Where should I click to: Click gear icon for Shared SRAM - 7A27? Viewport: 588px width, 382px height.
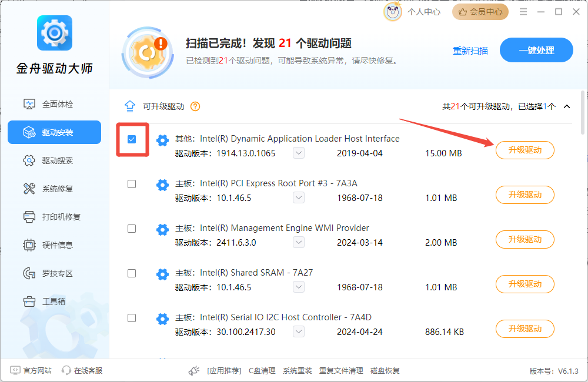(x=162, y=274)
